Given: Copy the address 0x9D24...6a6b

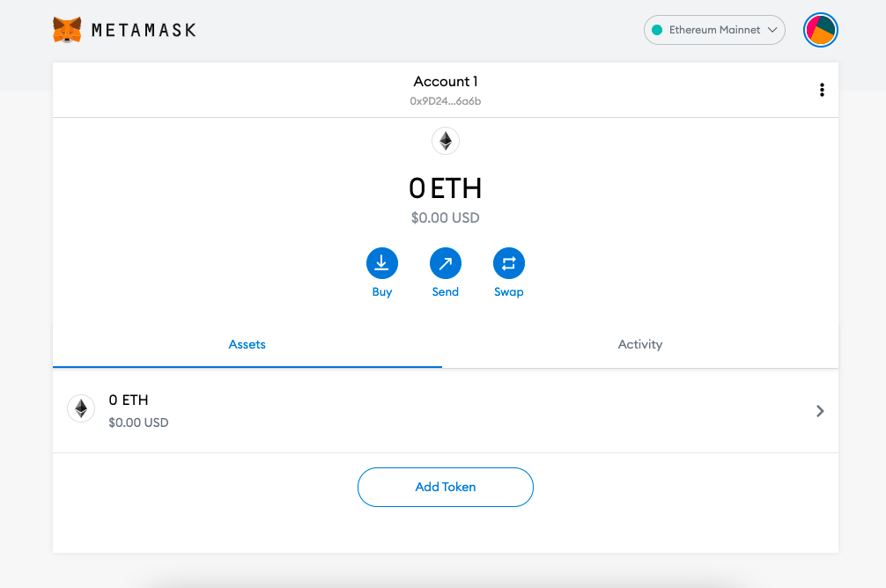Looking at the screenshot, I should tap(446, 101).
